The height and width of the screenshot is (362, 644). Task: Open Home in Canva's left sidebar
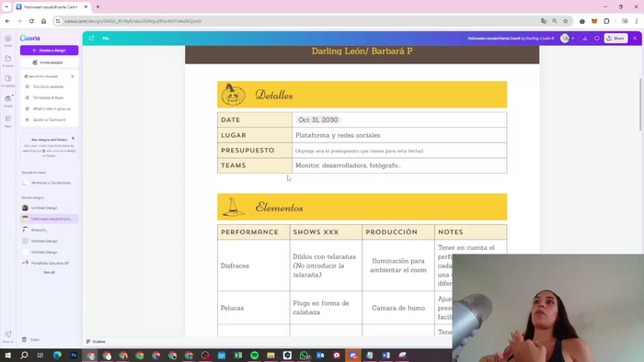coord(7,40)
